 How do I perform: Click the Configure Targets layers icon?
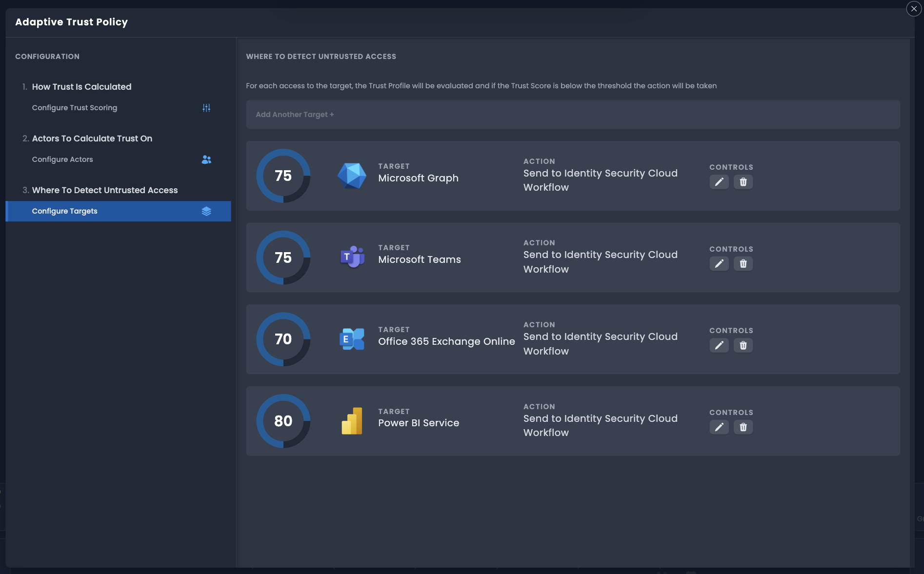click(206, 211)
